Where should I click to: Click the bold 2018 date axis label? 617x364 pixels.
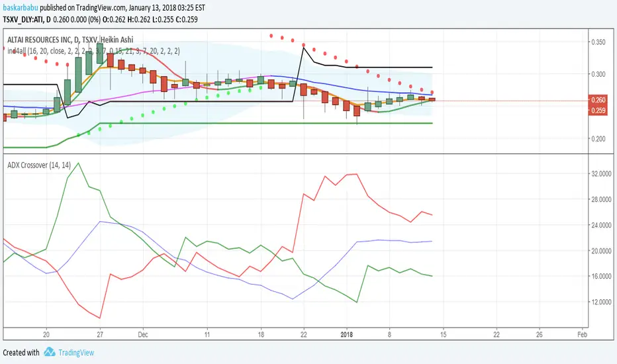pyautogui.click(x=347, y=334)
